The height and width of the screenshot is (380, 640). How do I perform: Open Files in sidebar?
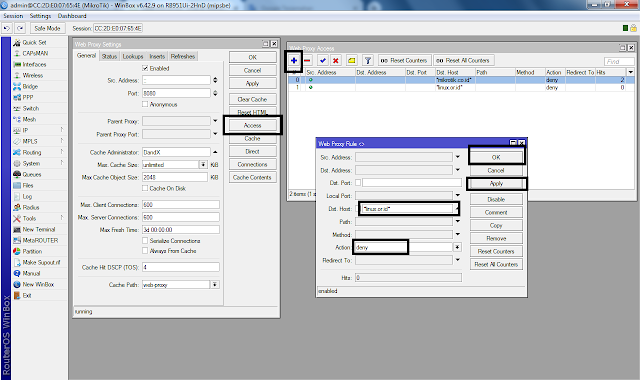tap(28, 186)
